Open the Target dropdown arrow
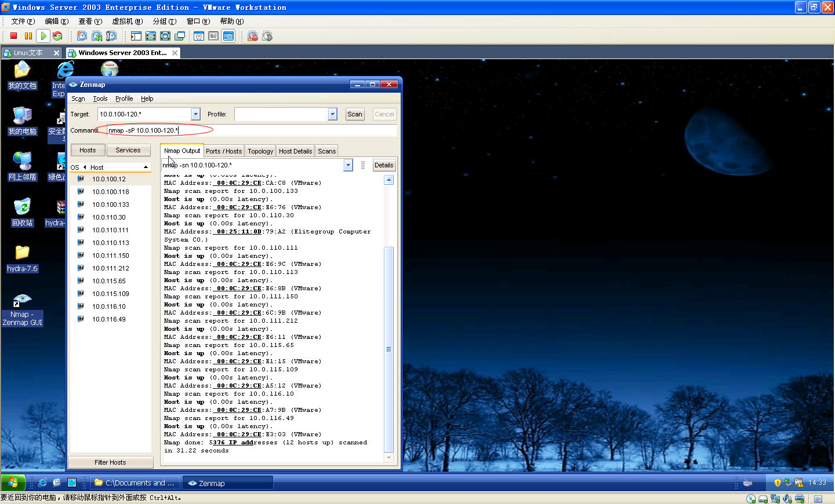 195,114
